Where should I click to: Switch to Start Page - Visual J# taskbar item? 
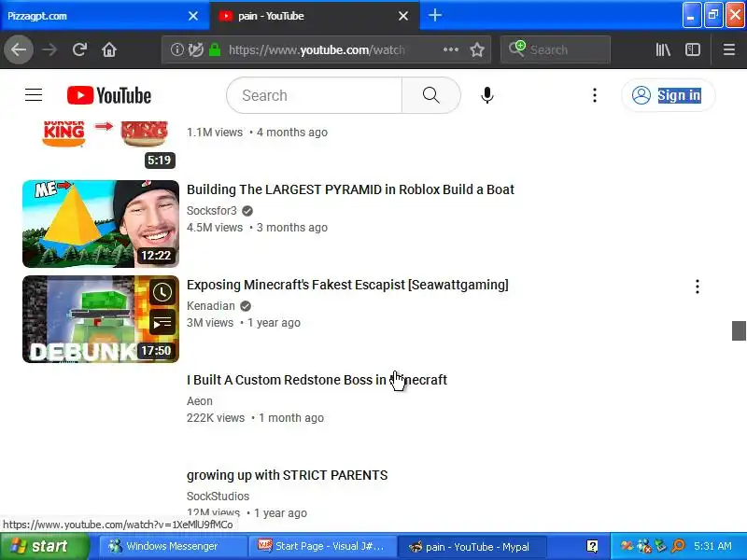click(x=321, y=546)
